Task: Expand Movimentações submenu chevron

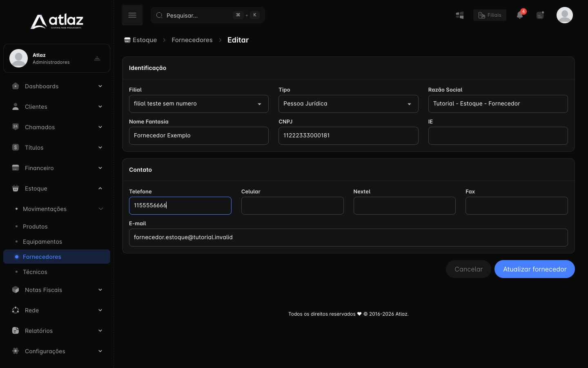Action: (100, 209)
